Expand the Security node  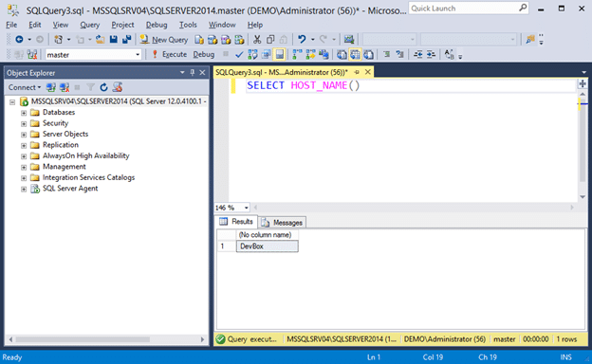(24, 124)
